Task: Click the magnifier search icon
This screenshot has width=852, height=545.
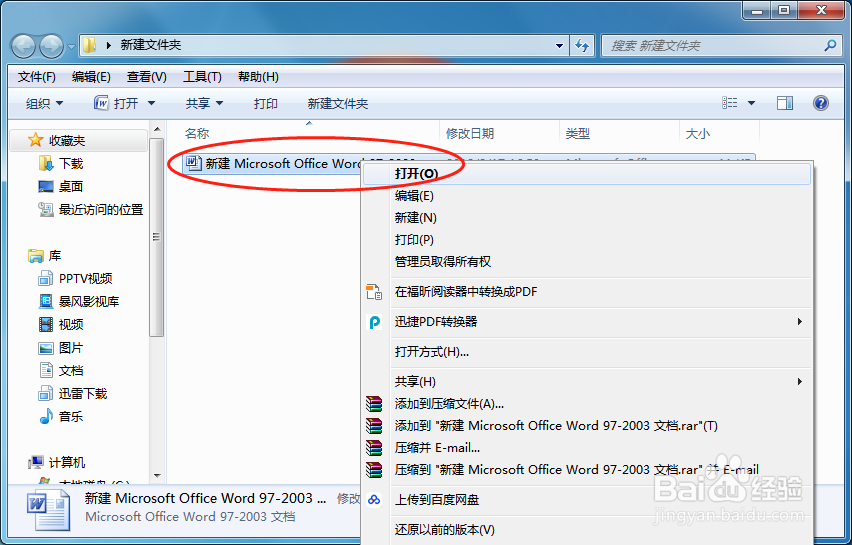Action: 830,46
